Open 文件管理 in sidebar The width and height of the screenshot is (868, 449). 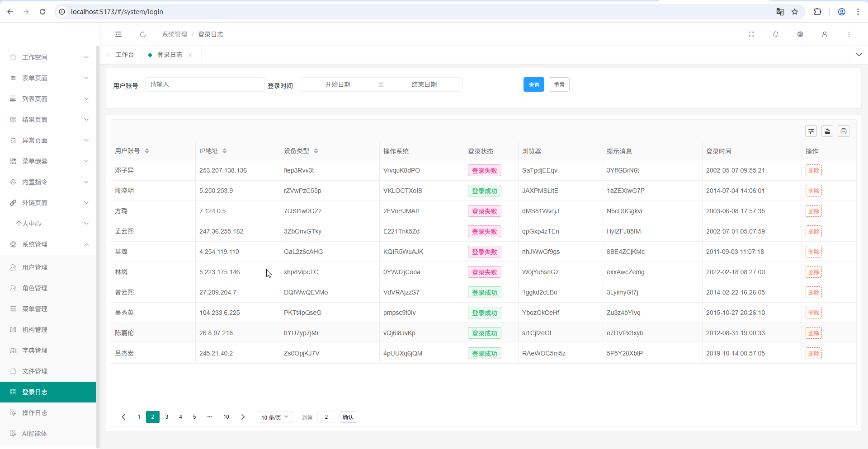48,371
